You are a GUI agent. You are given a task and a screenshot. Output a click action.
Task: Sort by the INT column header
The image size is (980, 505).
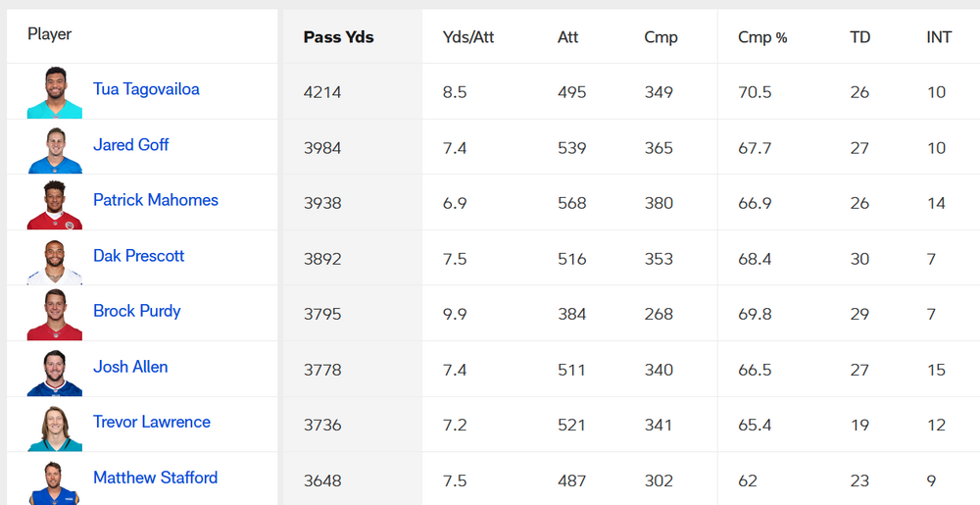tap(939, 37)
